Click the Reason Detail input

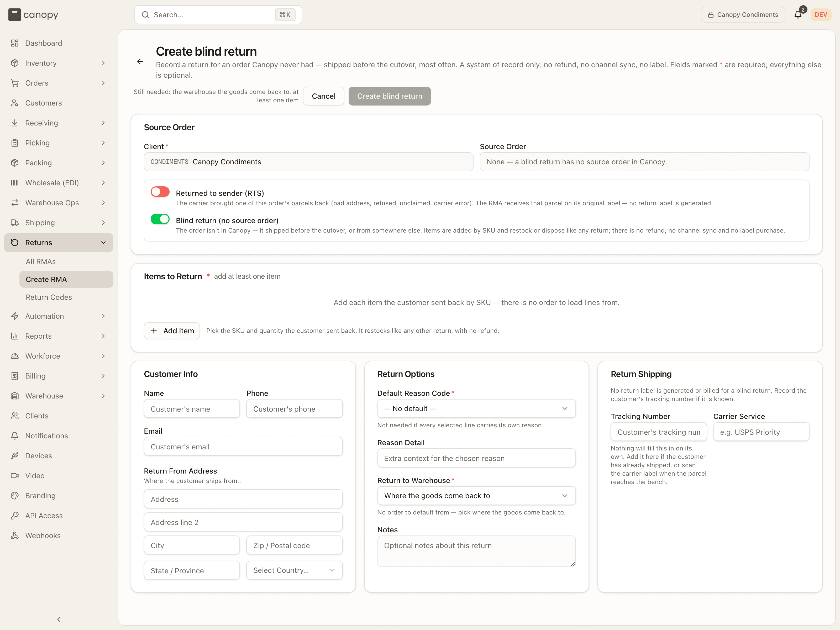(x=476, y=458)
